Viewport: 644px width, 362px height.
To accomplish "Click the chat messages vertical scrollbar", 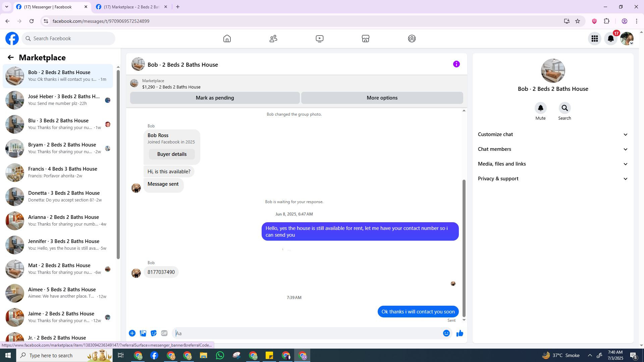I will pyautogui.click(x=464, y=248).
